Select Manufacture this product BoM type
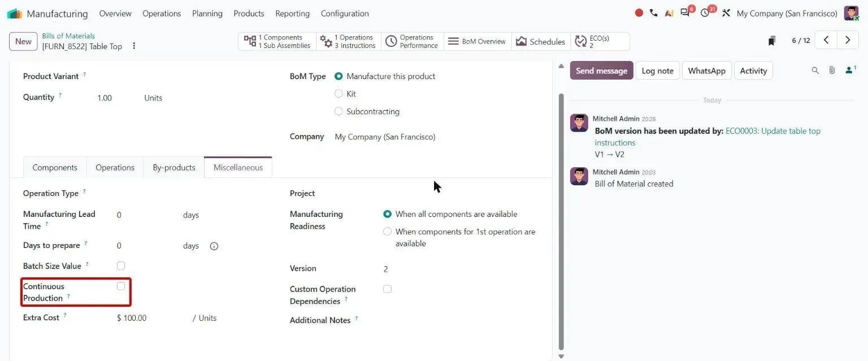This screenshot has height=361, width=868. 338,76
